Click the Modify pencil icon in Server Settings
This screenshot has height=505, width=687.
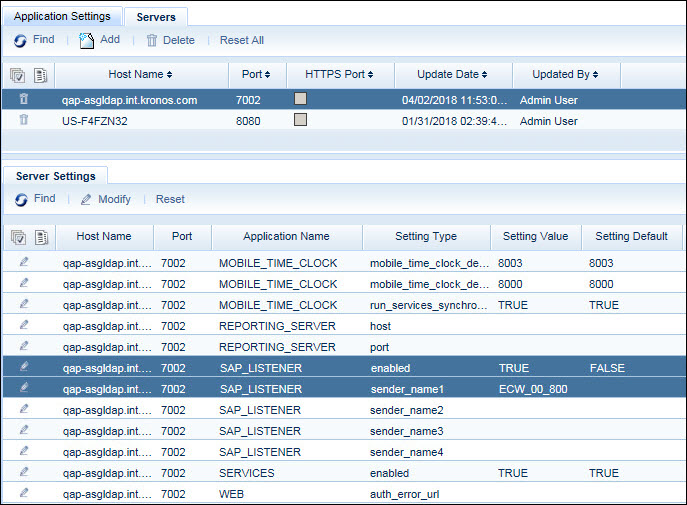coord(87,199)
